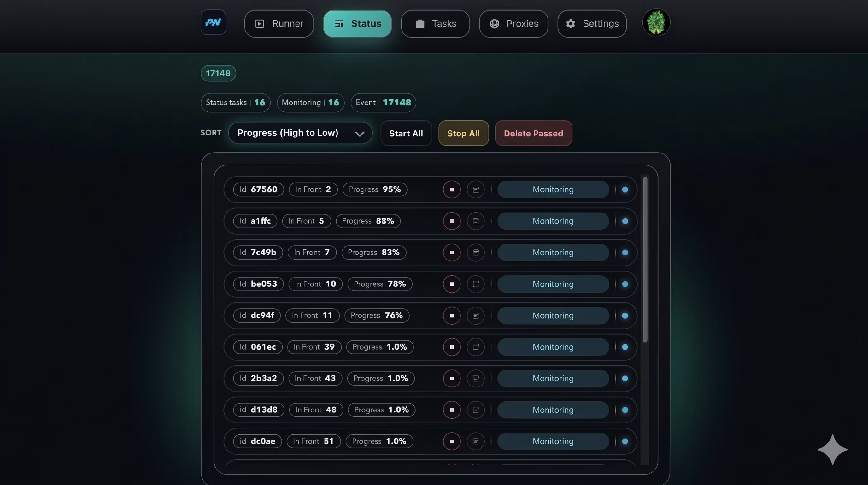Stop task 67560 using its stop icon
The height and width of the screenshot is (485, 868).
[x=452, y=189]
